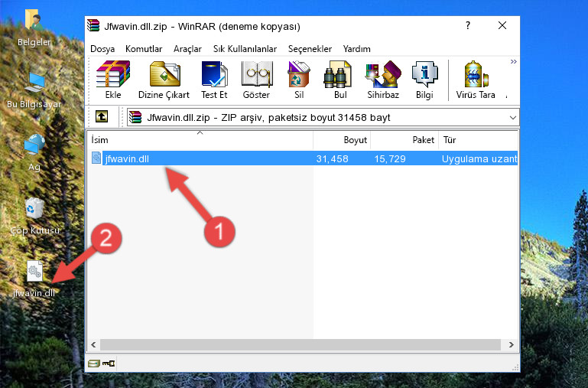Sort files by Tür column
The width and height of the screenshot is (588, 388).
478,140
